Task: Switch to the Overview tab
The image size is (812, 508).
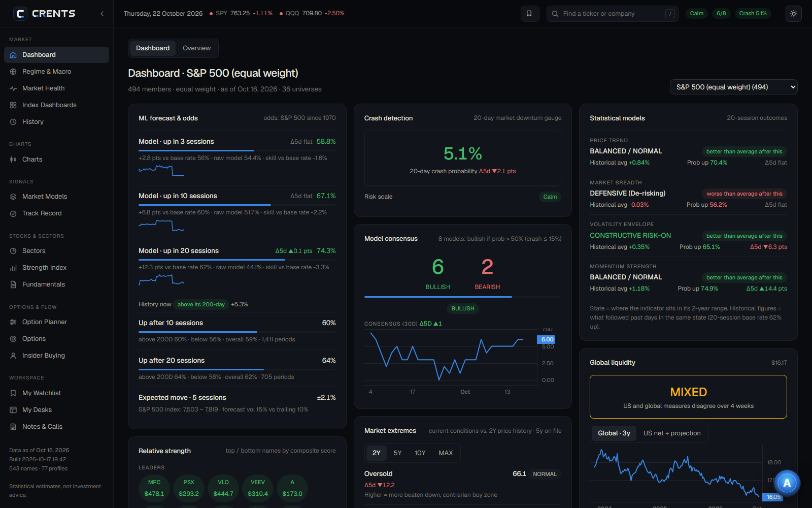Action: click(196, 48)
